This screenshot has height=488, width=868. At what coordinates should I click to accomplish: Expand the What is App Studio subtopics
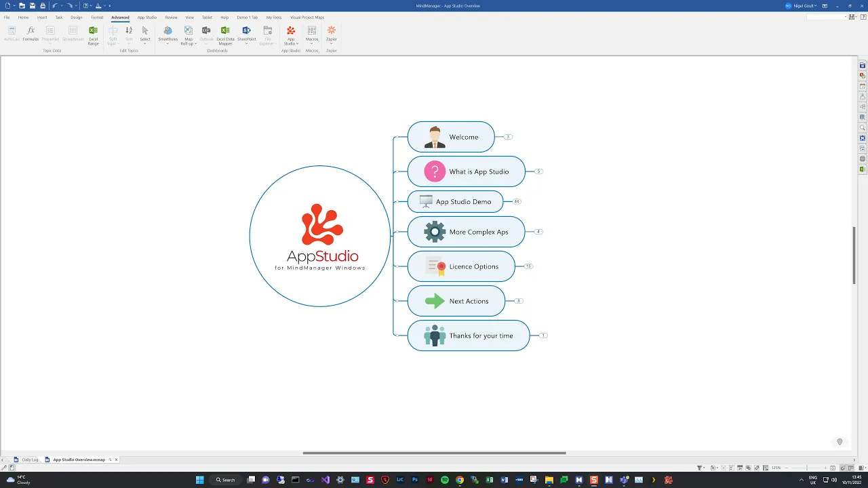[x=538, y=171]
